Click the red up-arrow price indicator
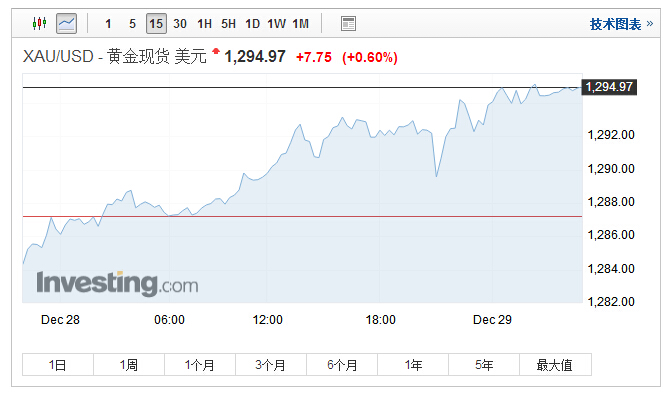Screen dimensions: 670x397 click(216, 51)
